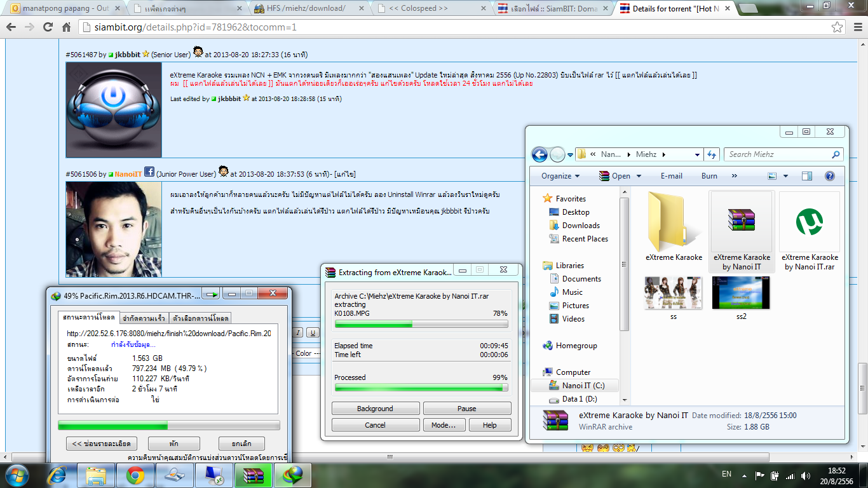
Task: Click the E-mail button in Explorer toolbar
Action: (671, 176)
